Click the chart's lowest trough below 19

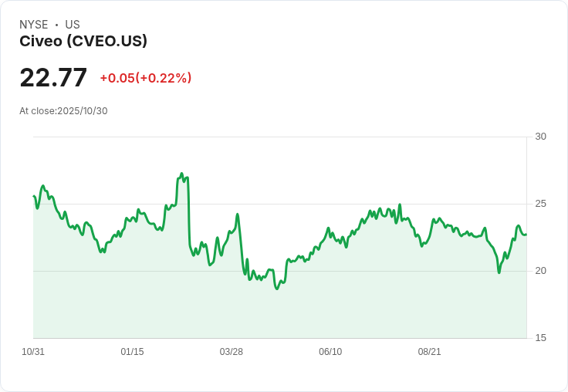pyautogui.click(x=277, y=289)
